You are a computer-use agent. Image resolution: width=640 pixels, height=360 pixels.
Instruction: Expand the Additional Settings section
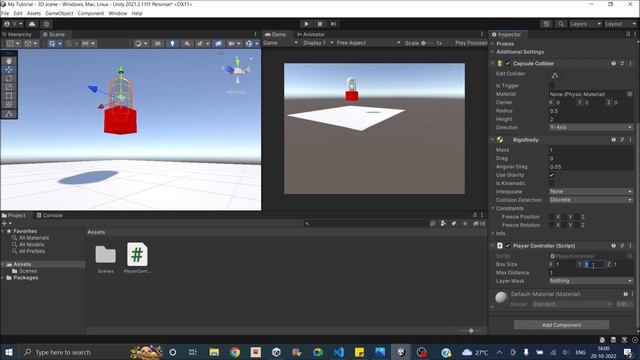(x=493, y=52)
